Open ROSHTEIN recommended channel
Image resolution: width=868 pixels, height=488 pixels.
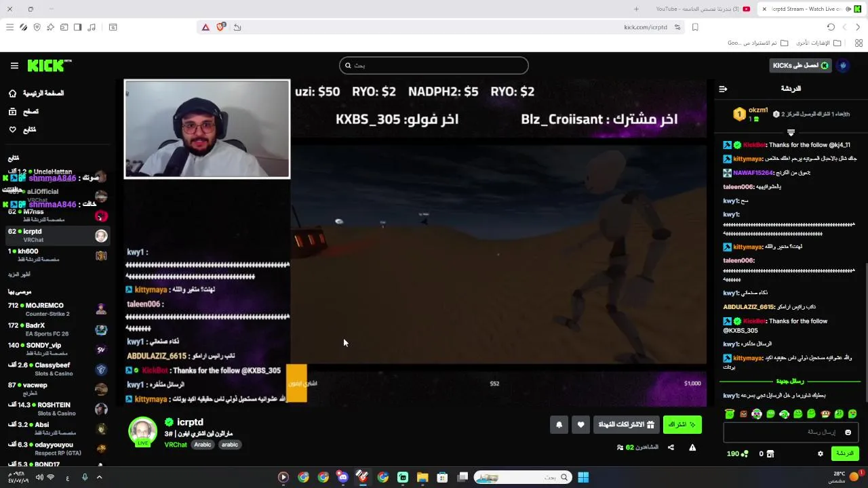coord(57,409)
